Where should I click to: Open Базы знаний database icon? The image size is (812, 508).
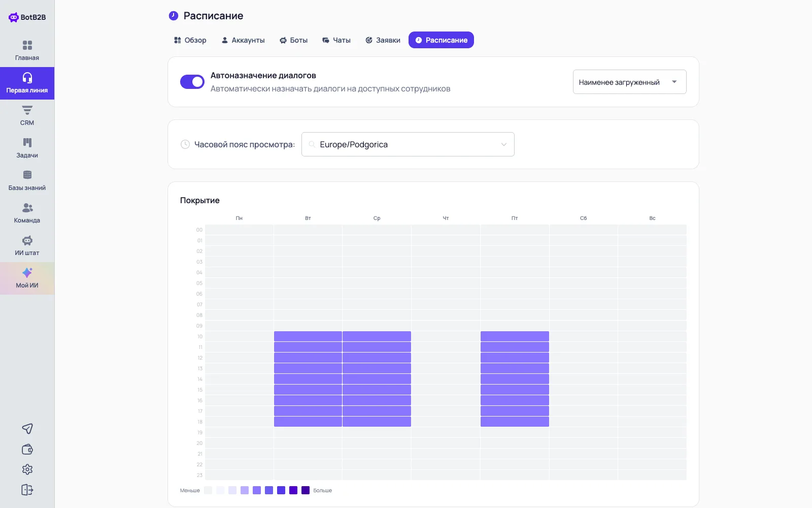coord(27,175)
